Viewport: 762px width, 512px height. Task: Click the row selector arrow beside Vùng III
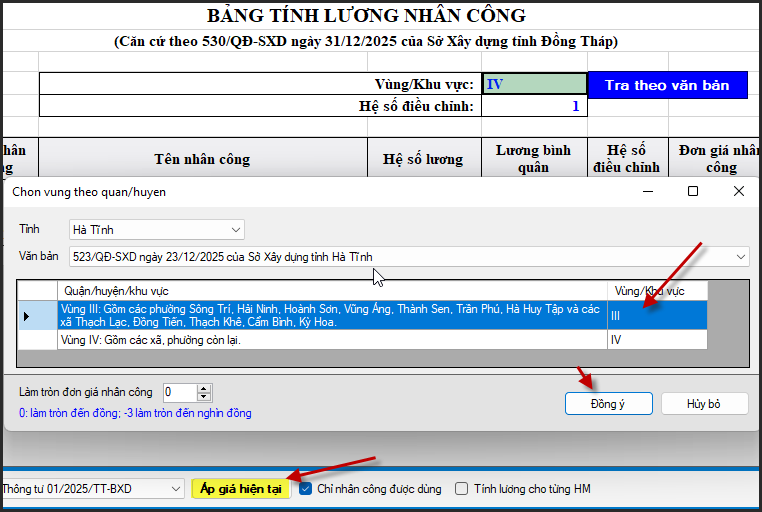pos(27,316)
